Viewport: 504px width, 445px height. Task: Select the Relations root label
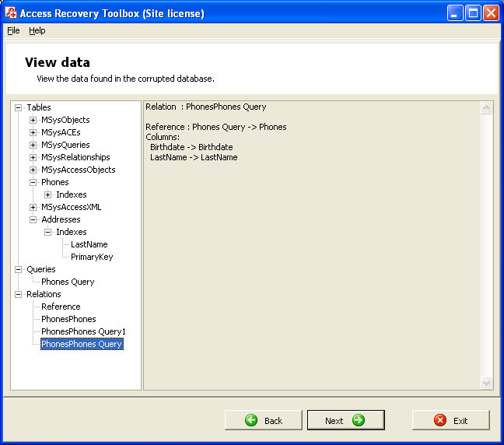pos(44,294)
